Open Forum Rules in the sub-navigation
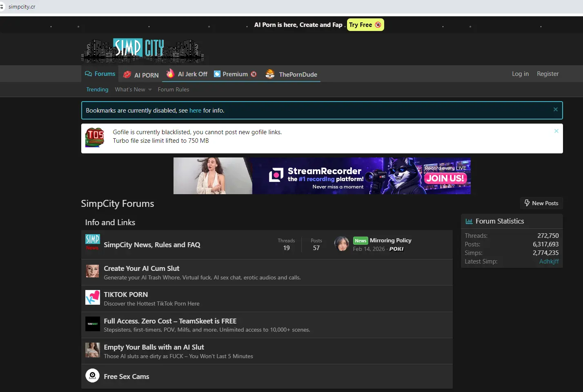 [x=174, y=89]
